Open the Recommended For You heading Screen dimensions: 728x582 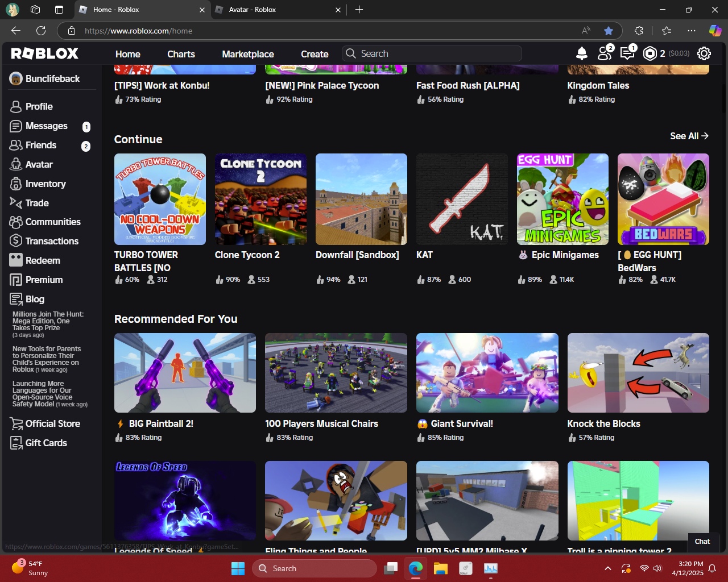(x=176, y=319)
